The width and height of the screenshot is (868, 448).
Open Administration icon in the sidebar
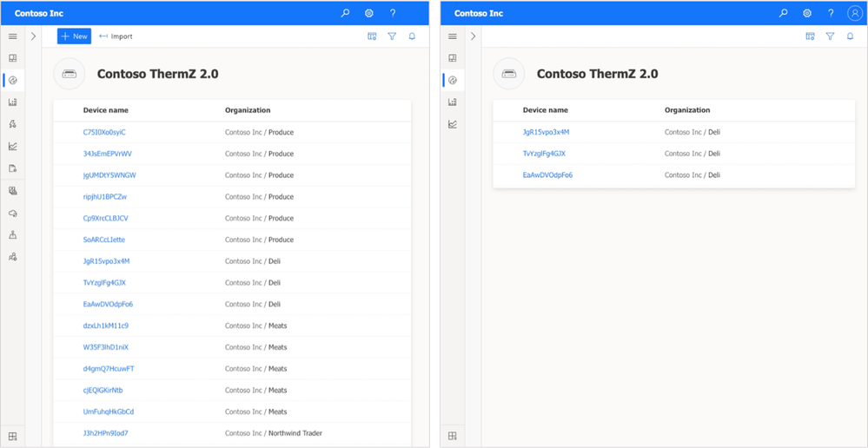(x=13, y=234)
